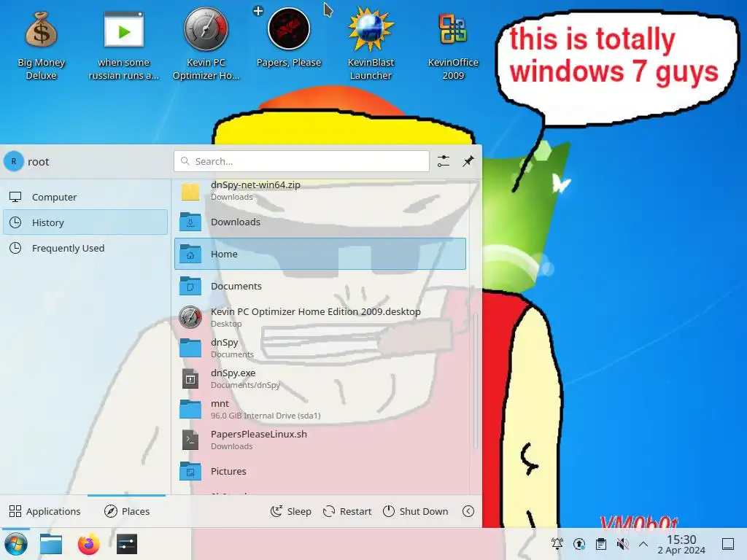The image size is (747, 560).
Task: Expand hidden system tray icons
Action: pyautogui.click(x=643, y=544)
